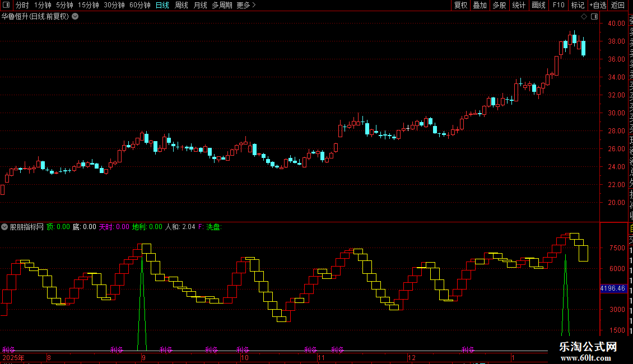Select the 60分钟 period
The width and height of the screenshot is (633, 364).
pyautogui.click(x=140, y=5)
